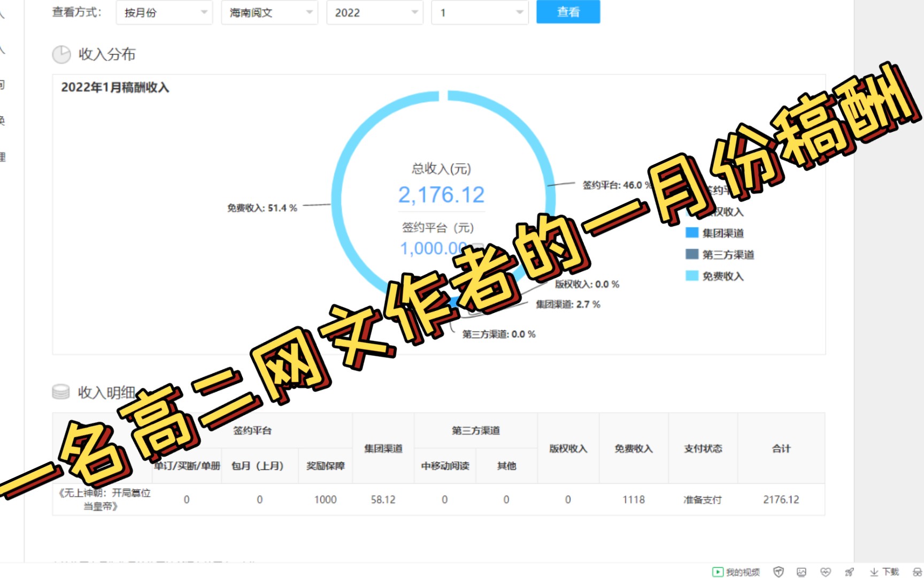Screen dimensions: 924x578
Task: Open the 按月份 view mode dropdown
Action: tap(164, 13)
